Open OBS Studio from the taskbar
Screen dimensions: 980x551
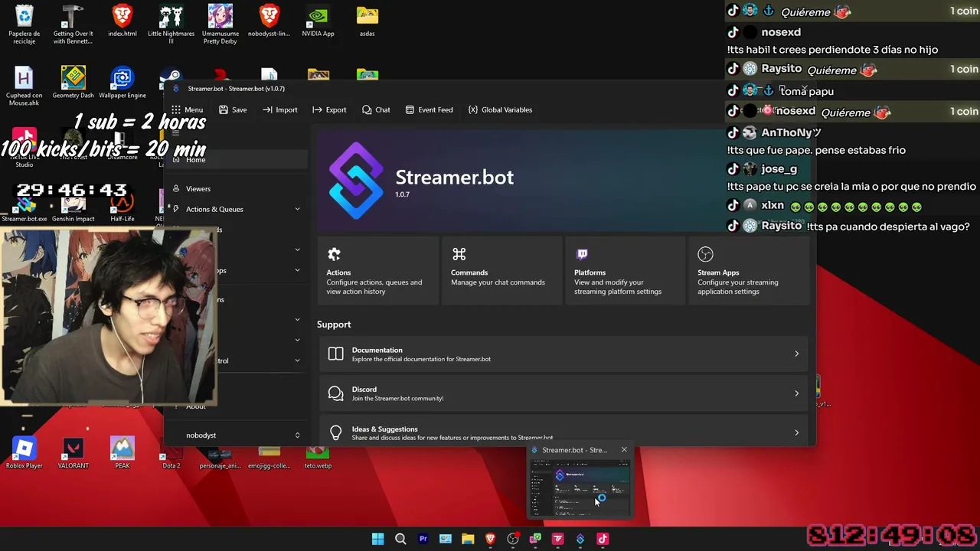coord(513,539)
